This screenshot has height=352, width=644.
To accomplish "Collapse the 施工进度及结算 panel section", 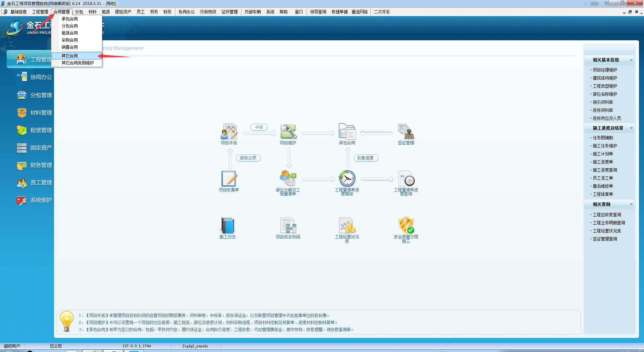I will pos(631,128).
